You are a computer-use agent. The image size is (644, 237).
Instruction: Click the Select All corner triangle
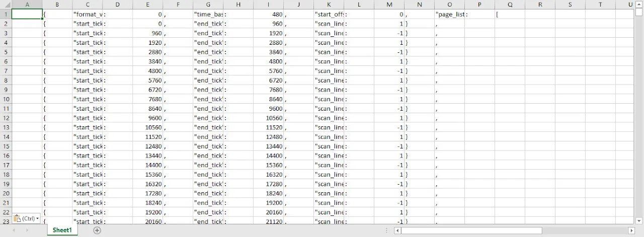tap(6, 5)
